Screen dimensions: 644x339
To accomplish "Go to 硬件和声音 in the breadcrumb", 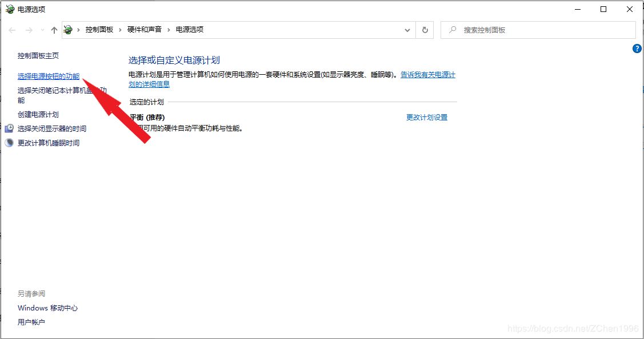I will point(144,30).
